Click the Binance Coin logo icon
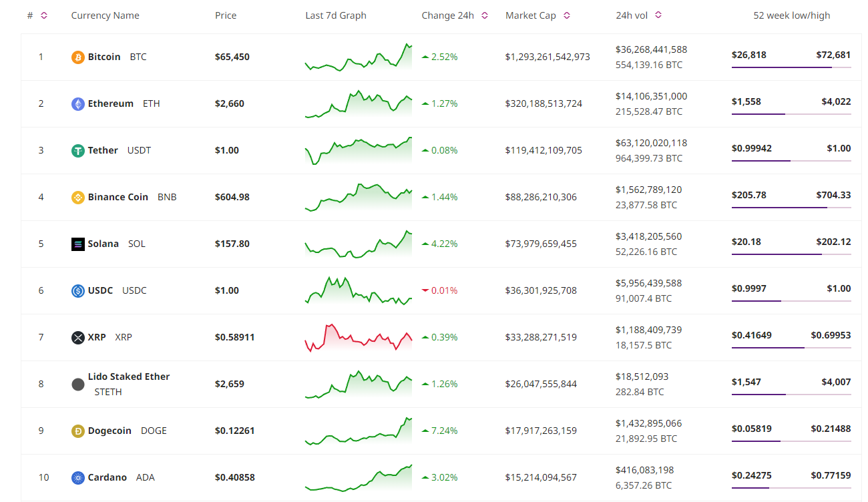 pyautogui.click(x=78, y=198)
